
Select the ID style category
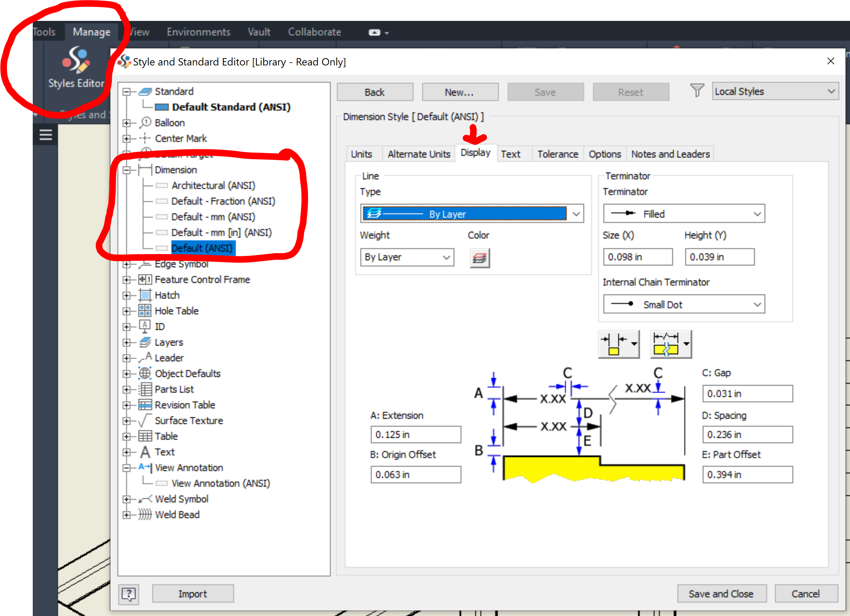click(160, 327)
